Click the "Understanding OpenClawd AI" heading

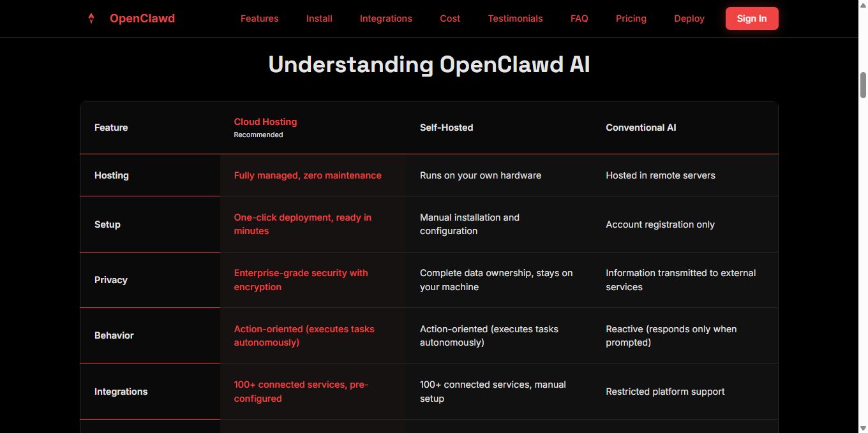(x=429, y=65)
